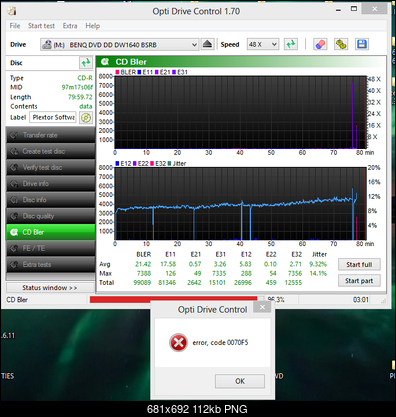Screen dimensions: 396x417
Task: Expand the Status window button
Action: (50, 288)
